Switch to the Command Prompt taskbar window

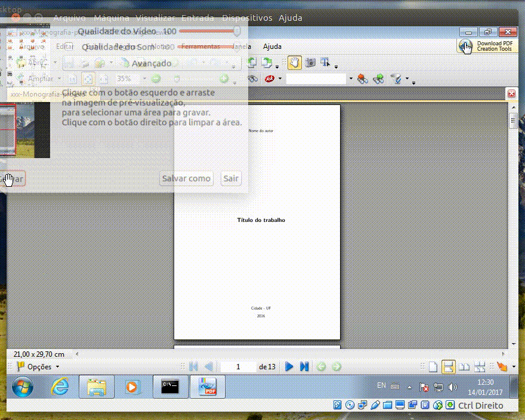coord(171,387)
